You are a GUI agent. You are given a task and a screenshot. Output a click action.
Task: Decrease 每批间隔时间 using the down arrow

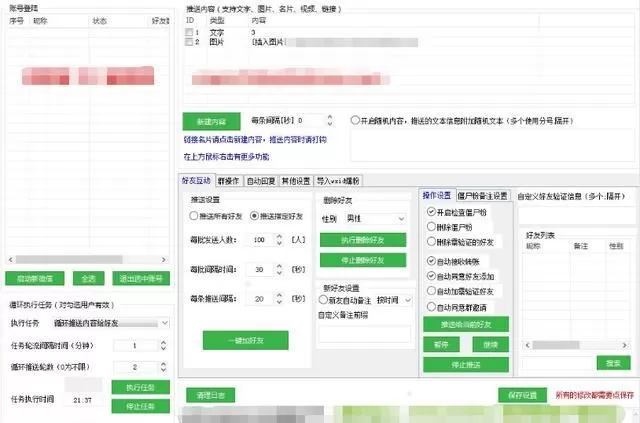pos(279,272)
